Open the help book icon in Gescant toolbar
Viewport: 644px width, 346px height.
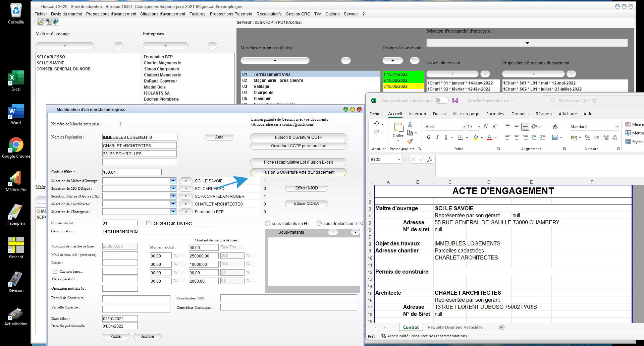[x=56, y=22]
